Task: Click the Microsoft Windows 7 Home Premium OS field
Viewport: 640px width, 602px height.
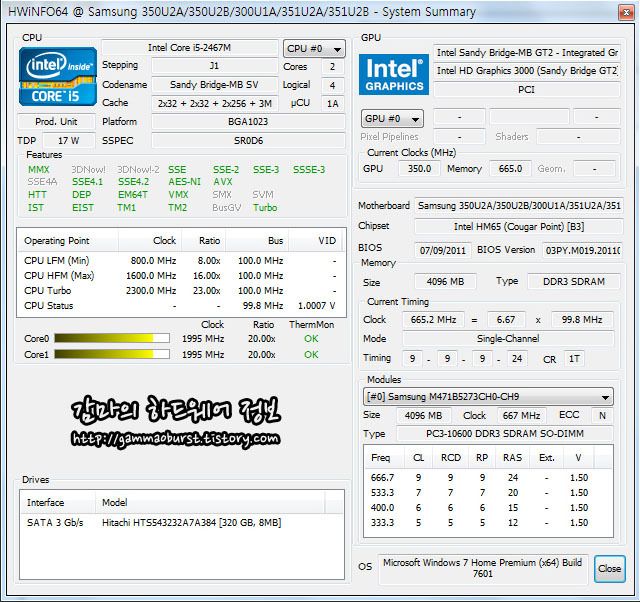Action: click(x=483, y=569)
